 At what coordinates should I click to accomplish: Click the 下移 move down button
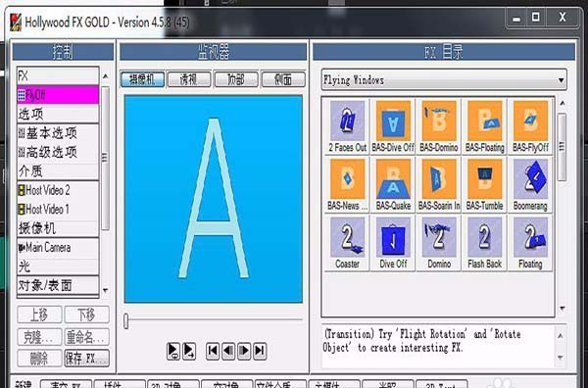click(x=86, y=315)
